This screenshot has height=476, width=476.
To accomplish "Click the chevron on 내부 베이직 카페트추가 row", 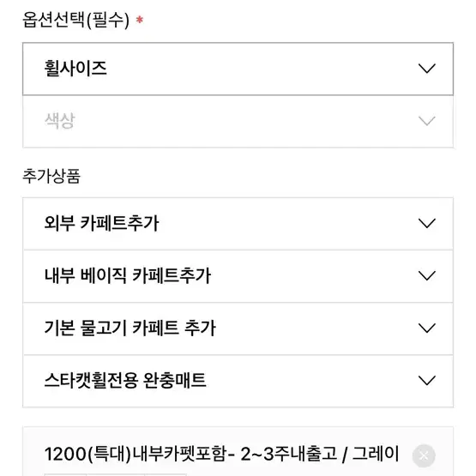I will pyautogui.click(x=426, y=275).
